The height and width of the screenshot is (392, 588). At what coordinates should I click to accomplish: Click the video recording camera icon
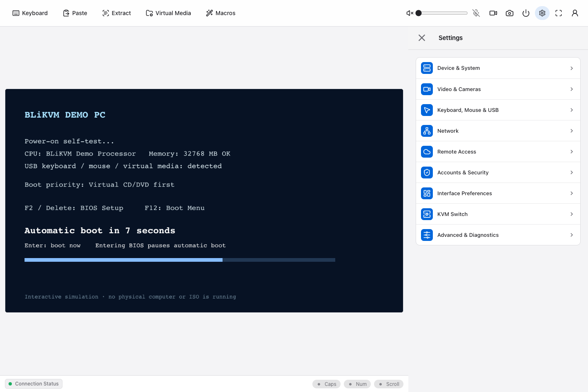tap(493, 13)
